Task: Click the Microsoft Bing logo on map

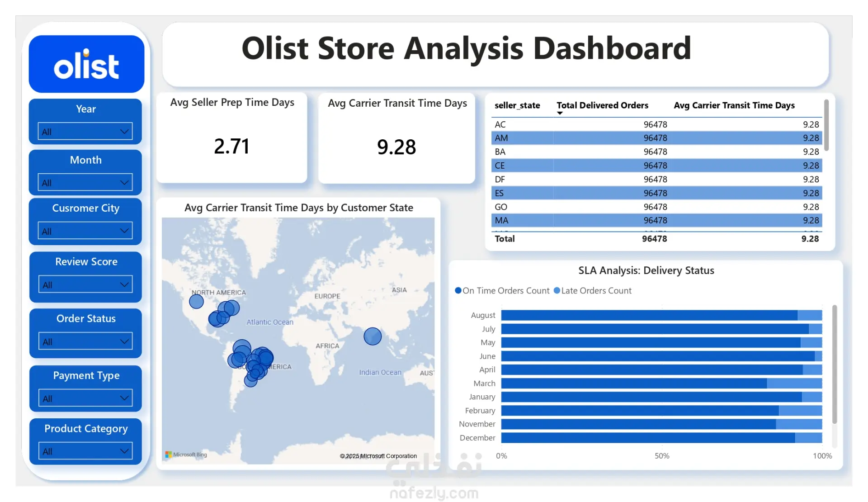Action: click(x=186, y=455)
